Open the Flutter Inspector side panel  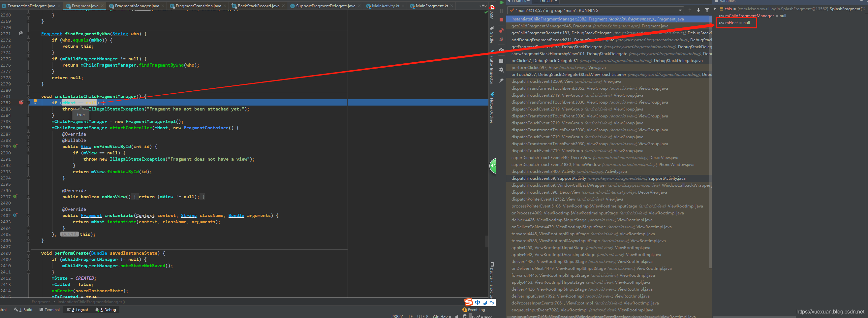492,67
